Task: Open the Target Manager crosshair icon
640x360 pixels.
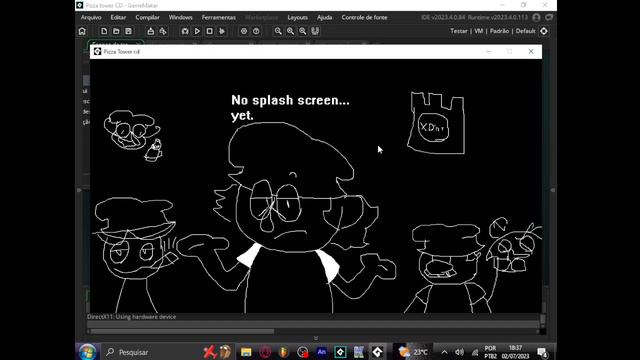Action: click(x=544, y=31)
